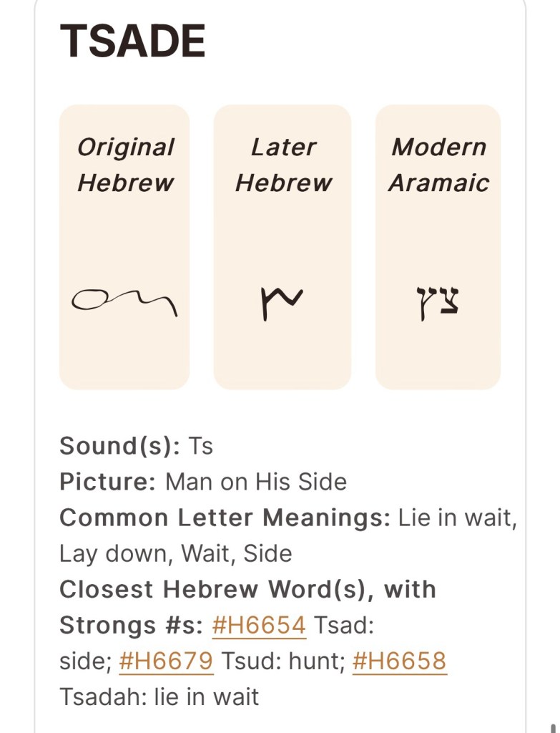Click the "Lay down, Wait, Side" text

tap(175, 553)
